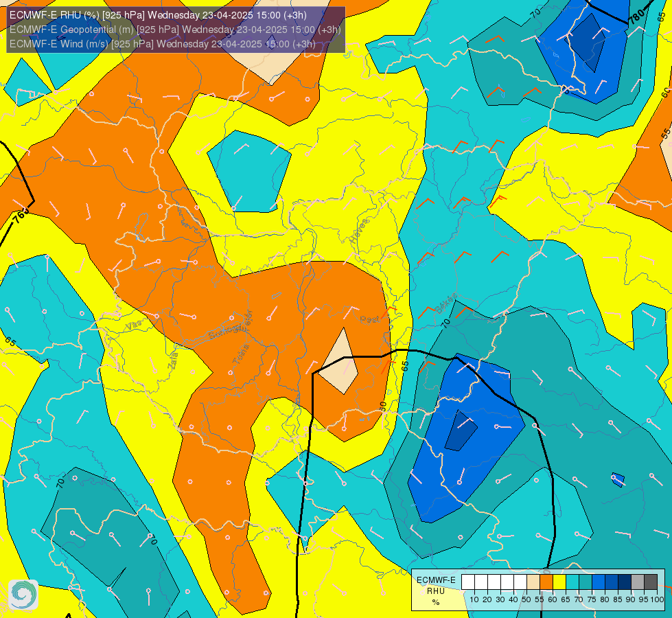Image resolution: width=672 pixels, height=618 pixels.
Task: Click the 'Zala' county label
Action: click(173, 360)
